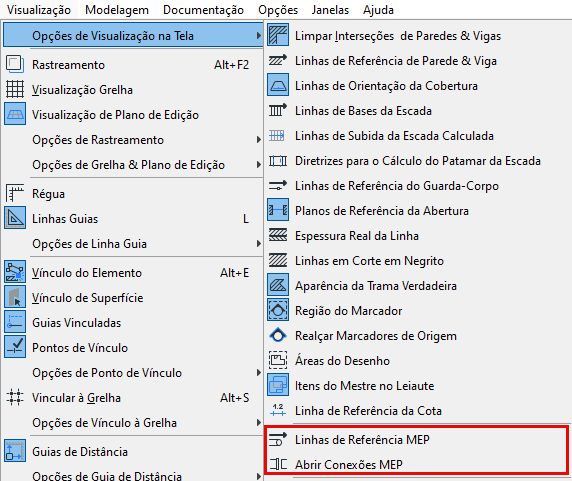Toggle Guias Vinculadas option
This screenshot has width=572, height=481.
(133, 322)
